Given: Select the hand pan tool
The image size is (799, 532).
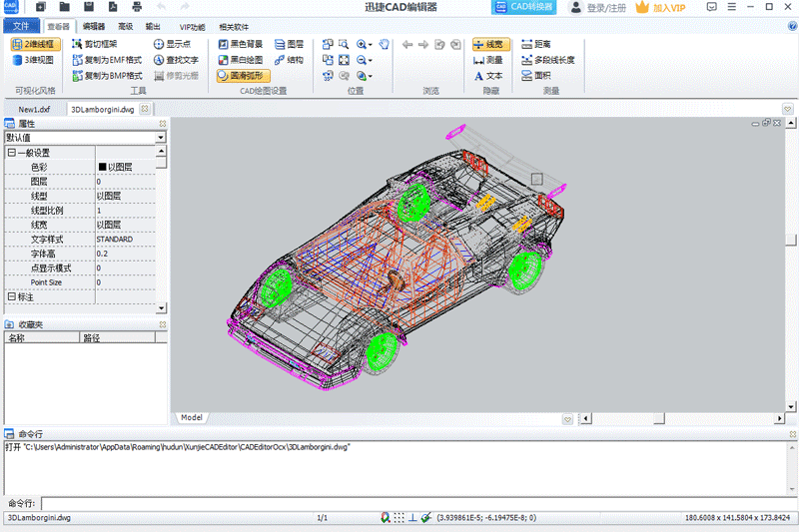Looking at the screenshot, I should 385,44.
